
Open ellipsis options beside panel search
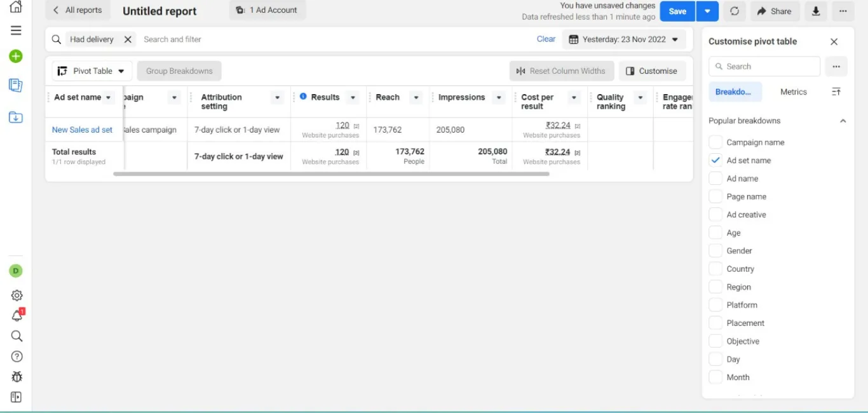836,66
